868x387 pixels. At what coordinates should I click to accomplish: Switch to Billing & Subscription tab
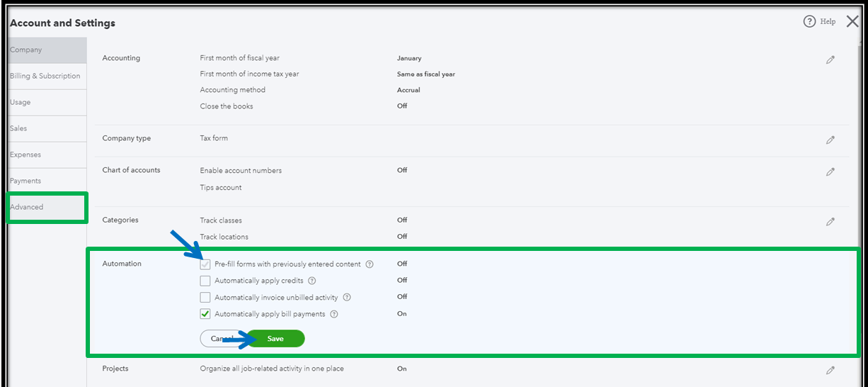(x=45, y=76)
